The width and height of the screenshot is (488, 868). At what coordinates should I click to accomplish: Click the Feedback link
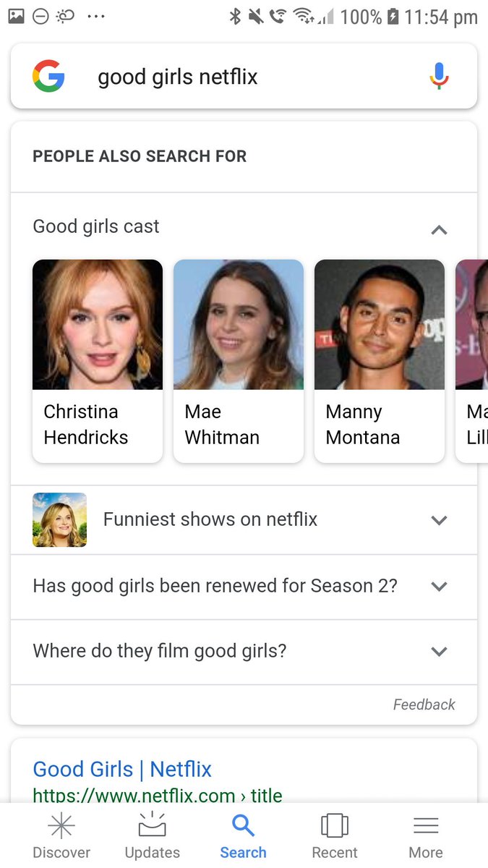(424, 705)
